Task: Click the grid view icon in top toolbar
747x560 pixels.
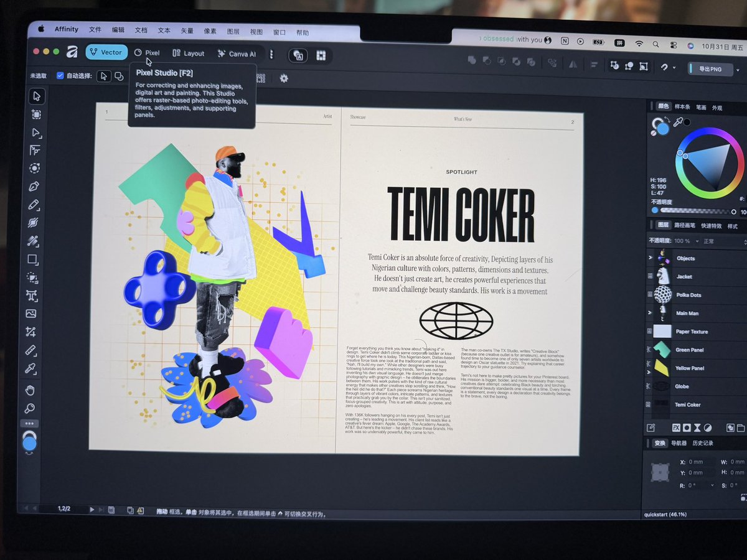Action: click(321, 55)
